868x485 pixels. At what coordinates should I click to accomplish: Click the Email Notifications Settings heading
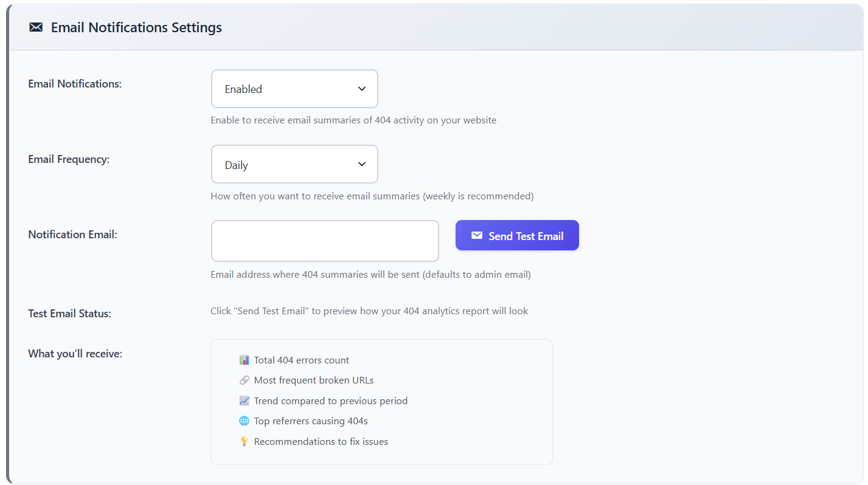click(x=136, y=27)
